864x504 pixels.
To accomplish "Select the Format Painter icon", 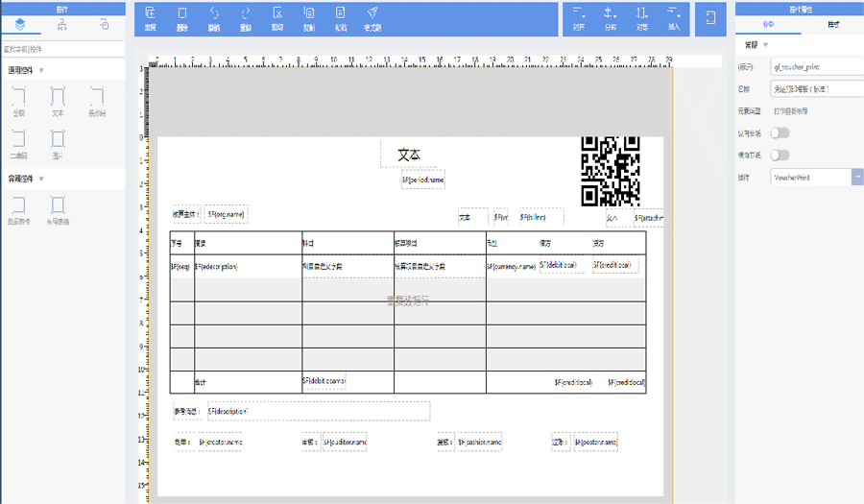I will coord(372,18).
